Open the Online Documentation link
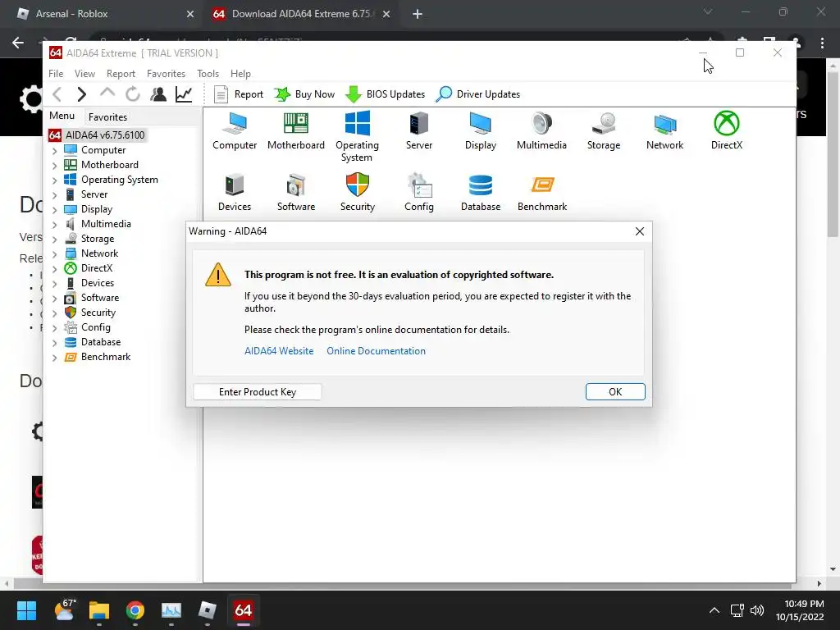 (376, 351)
